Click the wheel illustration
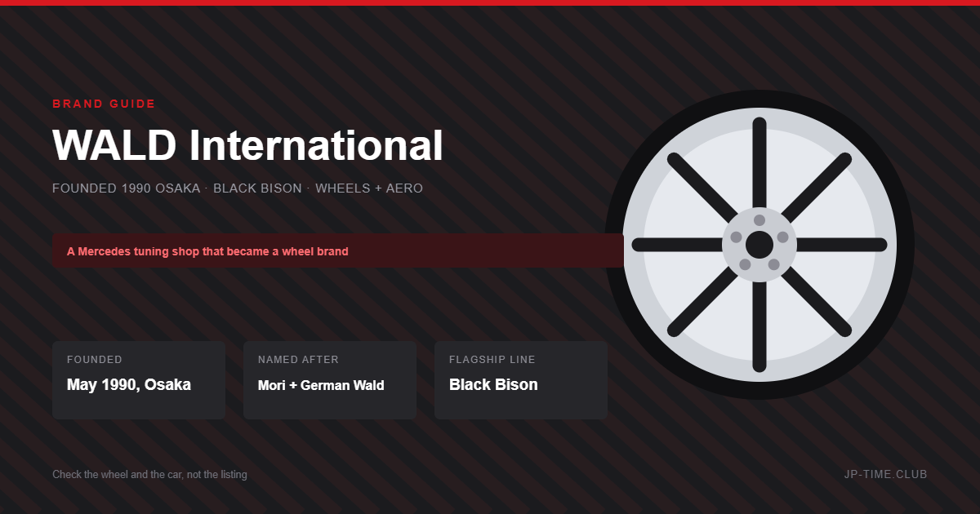This screenshot has width=980, height=514. click(x=759, y=245)
